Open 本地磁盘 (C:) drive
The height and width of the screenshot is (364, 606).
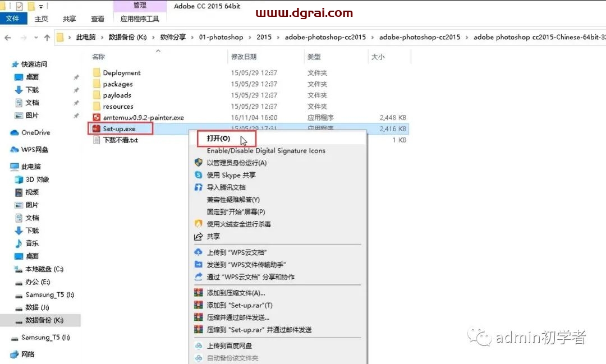(x=44, y=269)
